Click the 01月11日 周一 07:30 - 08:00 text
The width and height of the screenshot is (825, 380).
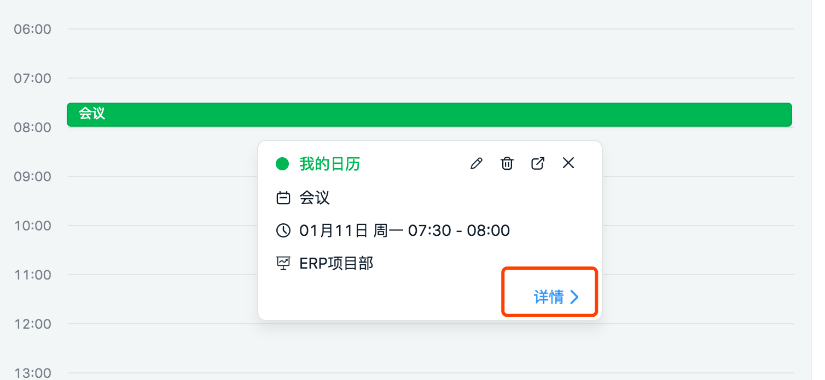(x=405, y=231)
